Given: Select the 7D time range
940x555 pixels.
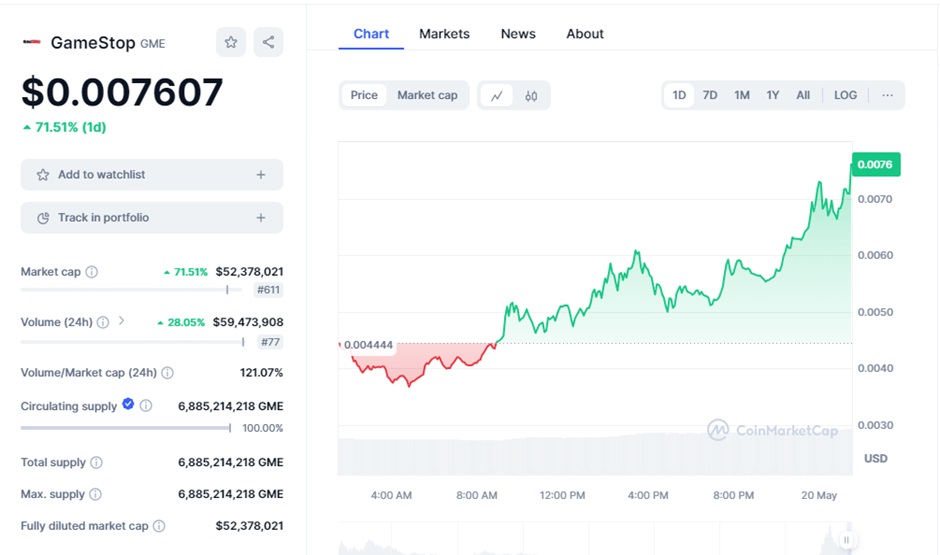Looking at the screenshot, I should (x=710, y=95).
